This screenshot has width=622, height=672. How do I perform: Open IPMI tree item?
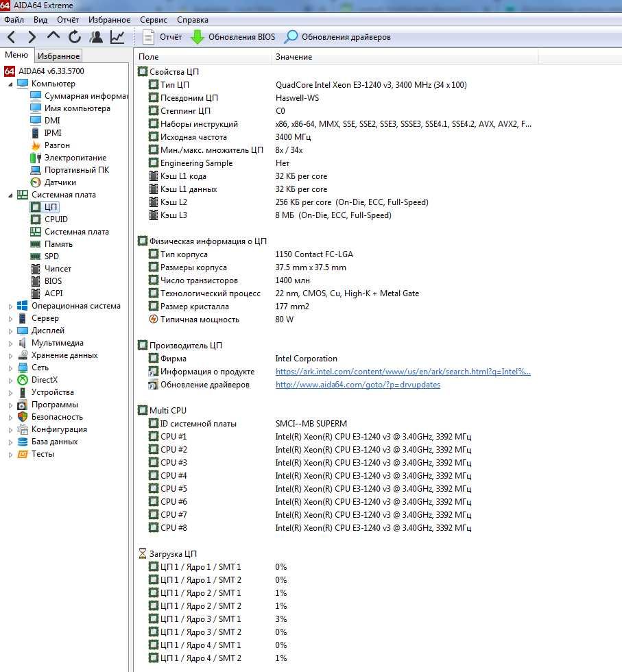point(47,133)
